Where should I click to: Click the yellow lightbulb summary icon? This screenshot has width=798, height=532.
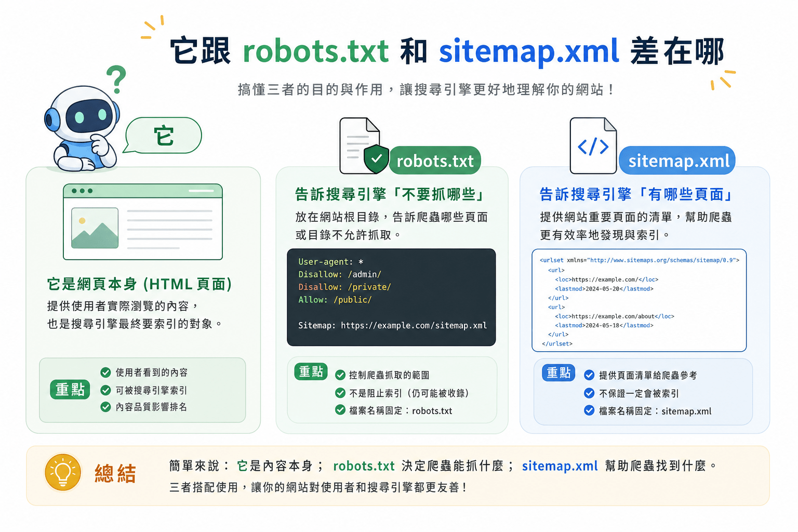click(x=63, y=472)
